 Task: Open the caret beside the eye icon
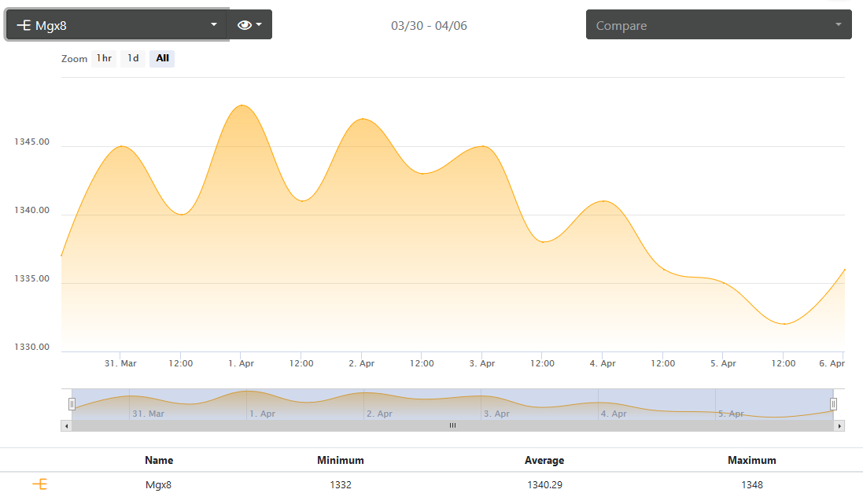[259, 24]
